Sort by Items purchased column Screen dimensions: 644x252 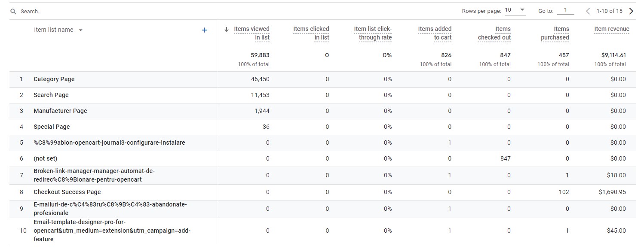[555, 33]
